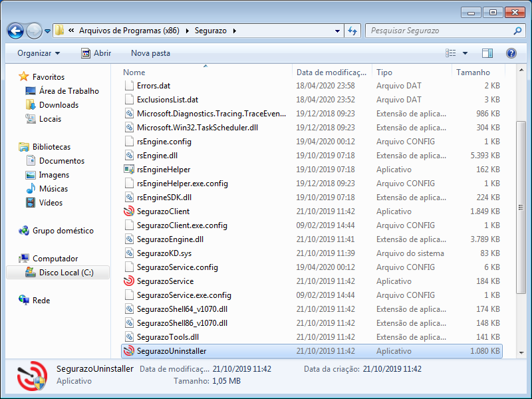
Task: Select SegurazoShell86_v1070.dll icon
Action: 129,323
